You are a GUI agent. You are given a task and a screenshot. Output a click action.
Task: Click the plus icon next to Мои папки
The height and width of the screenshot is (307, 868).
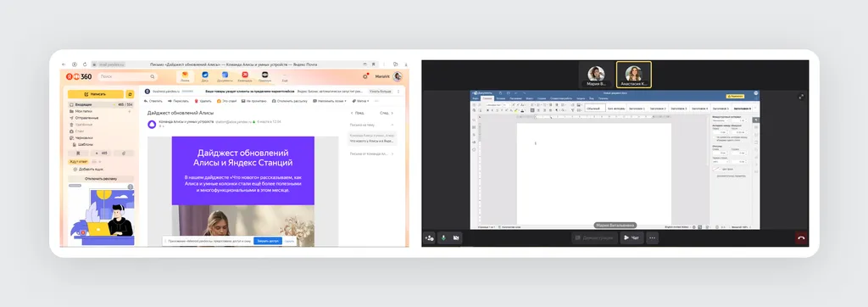pyautogui.click(x=130, y=111)
